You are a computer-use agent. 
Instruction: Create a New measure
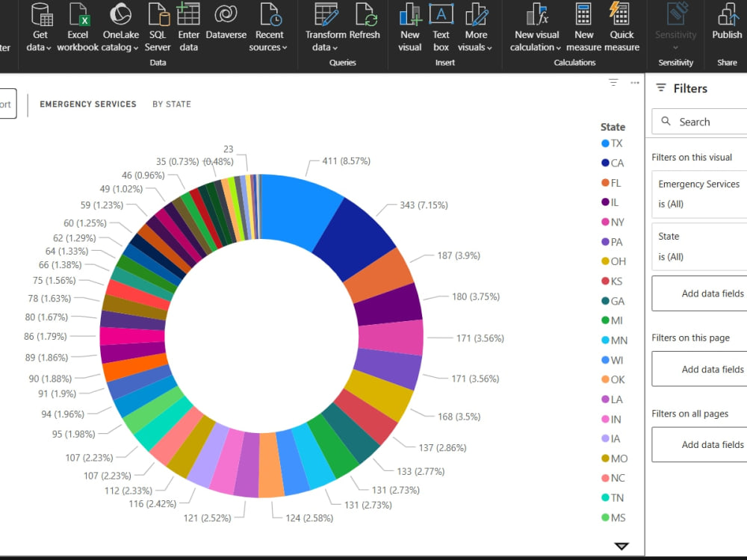click(583, 28)
